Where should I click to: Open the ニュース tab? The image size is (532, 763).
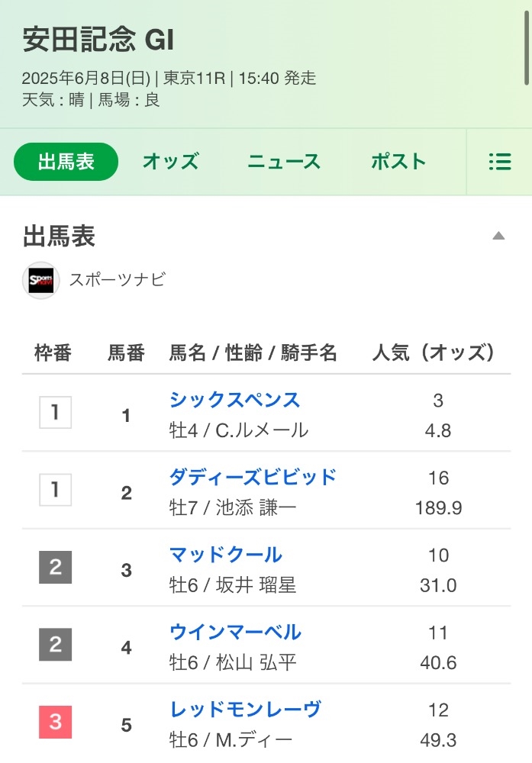[x=284, y=162]
